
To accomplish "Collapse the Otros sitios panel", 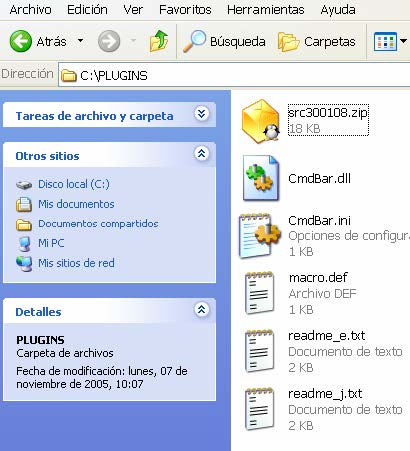I will click(202, 154).
